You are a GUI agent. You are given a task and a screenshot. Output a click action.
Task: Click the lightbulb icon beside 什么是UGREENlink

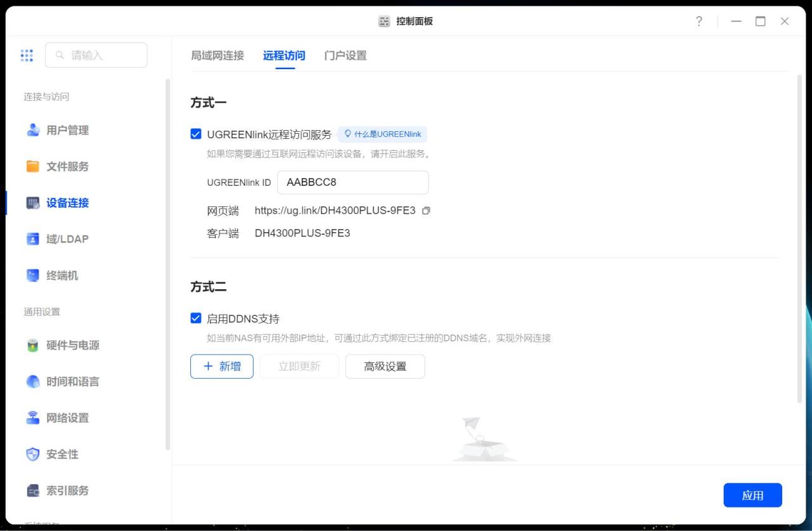coord(348,134)
